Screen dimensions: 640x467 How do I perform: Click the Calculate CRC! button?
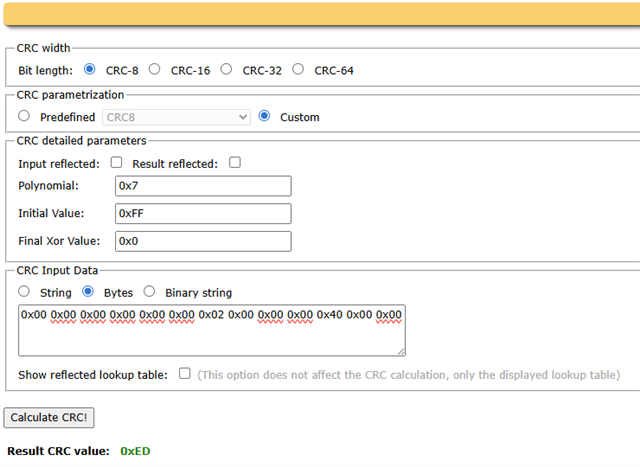coord(49,418)
